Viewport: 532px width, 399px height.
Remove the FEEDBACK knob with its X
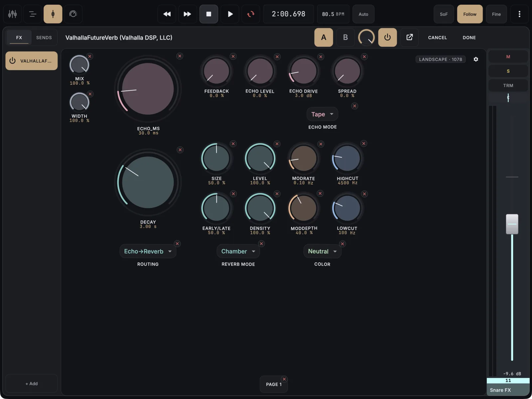233,57
